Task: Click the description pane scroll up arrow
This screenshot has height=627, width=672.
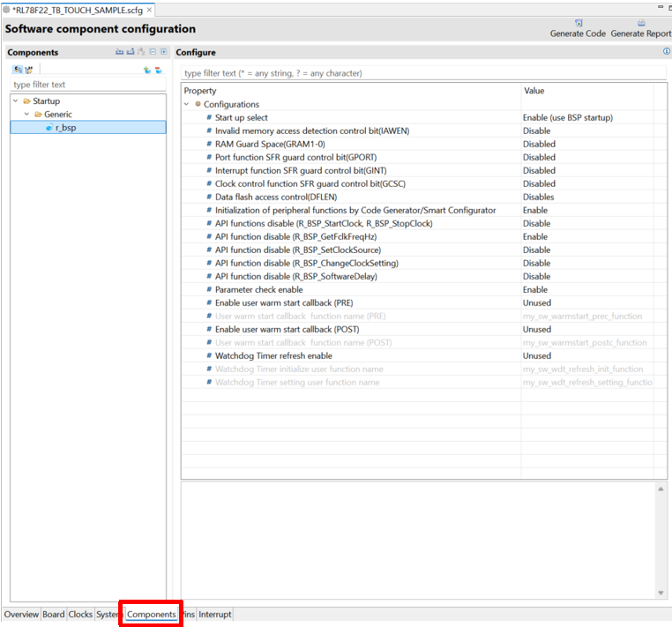Action: click(x=661, y=489)
